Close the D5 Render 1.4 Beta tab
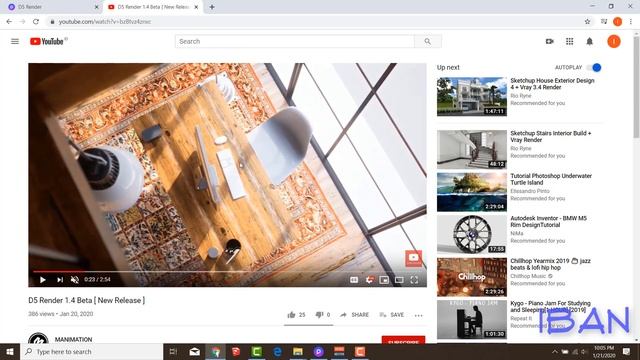 [x=196, y=7]
